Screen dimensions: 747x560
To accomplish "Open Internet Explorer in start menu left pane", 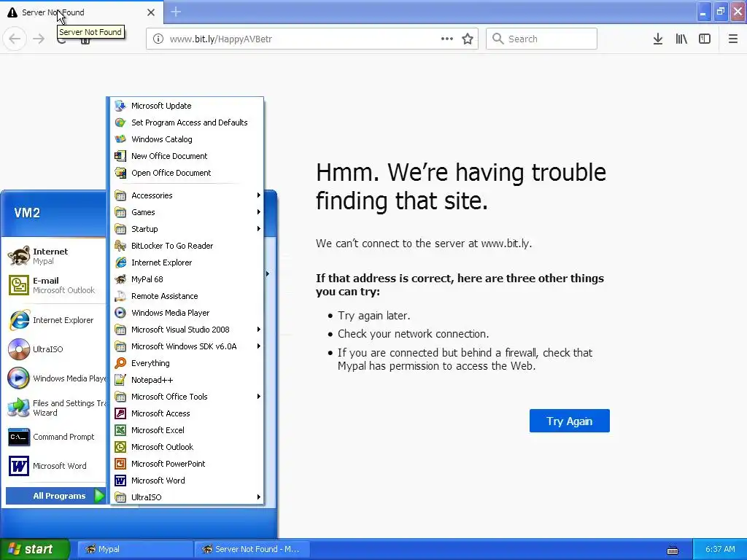I will (x=55, y=320).
